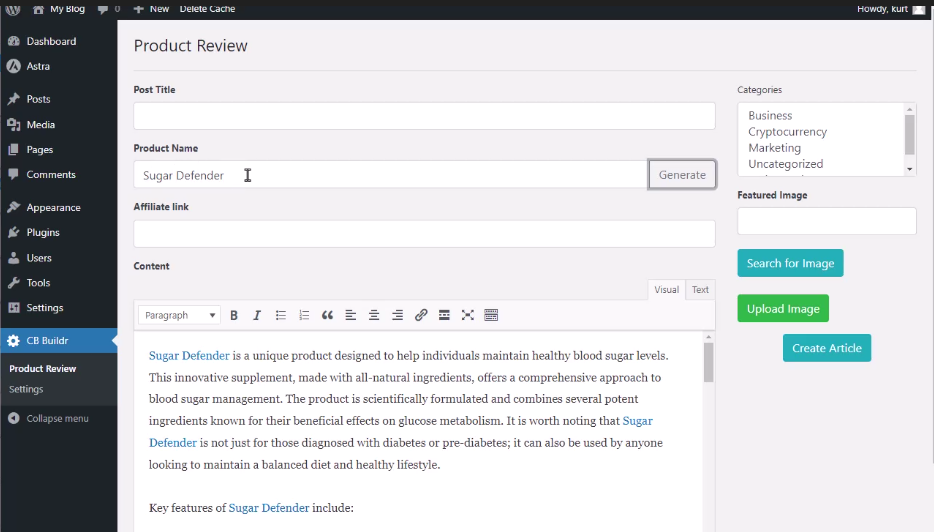This screenshot has height=532, width=934.
Task: Select Cryptocurrency category
Action: pyautogui.click(x=787, y=132)
